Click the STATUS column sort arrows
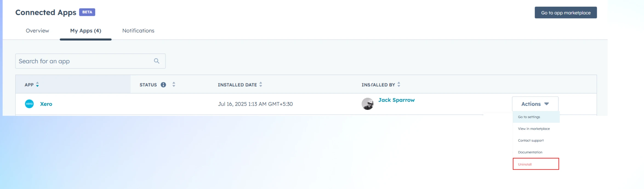644x189 pixels. (x=173, y=85)
